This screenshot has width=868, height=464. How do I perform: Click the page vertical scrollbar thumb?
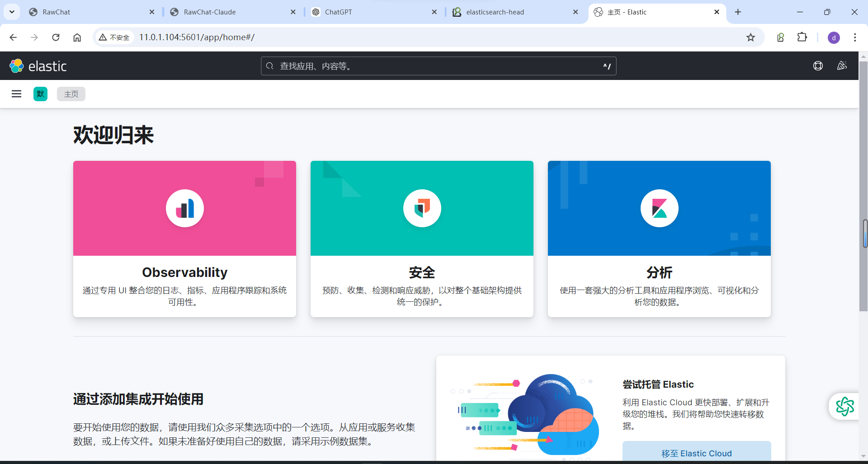click(863, 186)
